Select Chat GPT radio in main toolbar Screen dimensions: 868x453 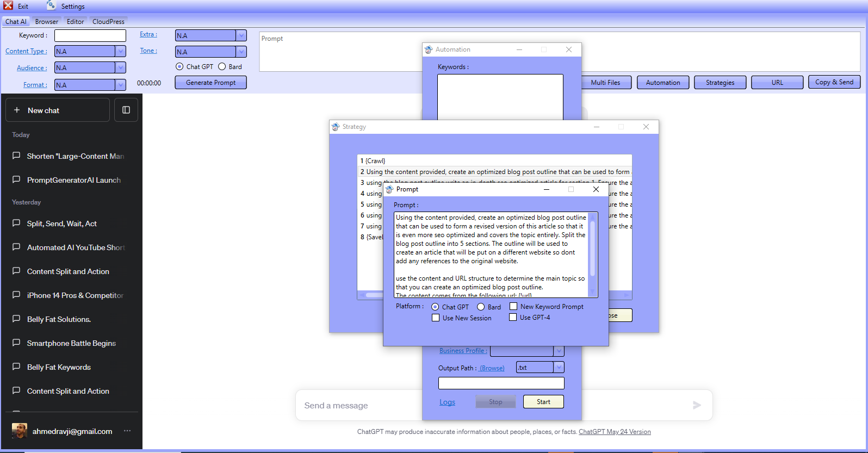tap(179, 66)
